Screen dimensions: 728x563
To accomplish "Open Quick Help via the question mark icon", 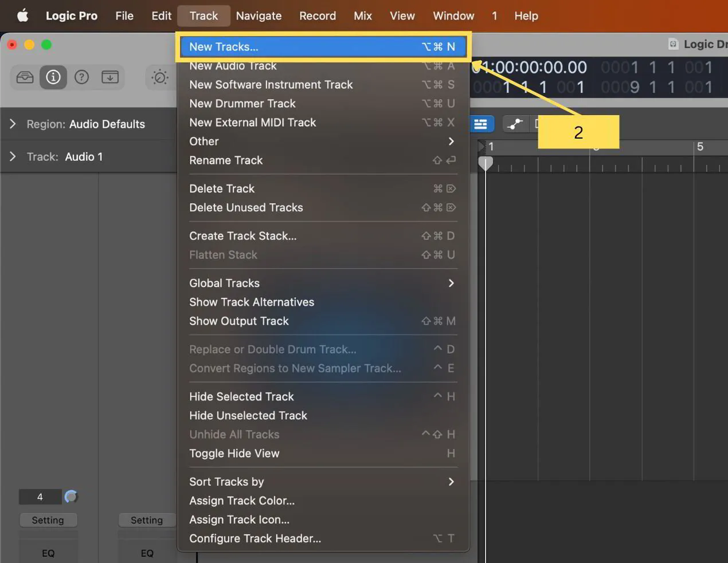I will pos(81,77).
